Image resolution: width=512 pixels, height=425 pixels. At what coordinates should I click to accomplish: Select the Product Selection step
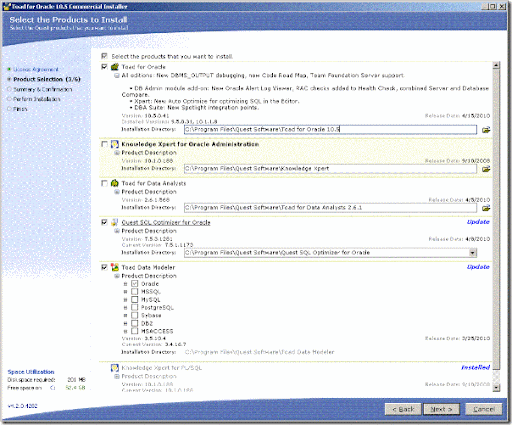[x=47, y=79]
